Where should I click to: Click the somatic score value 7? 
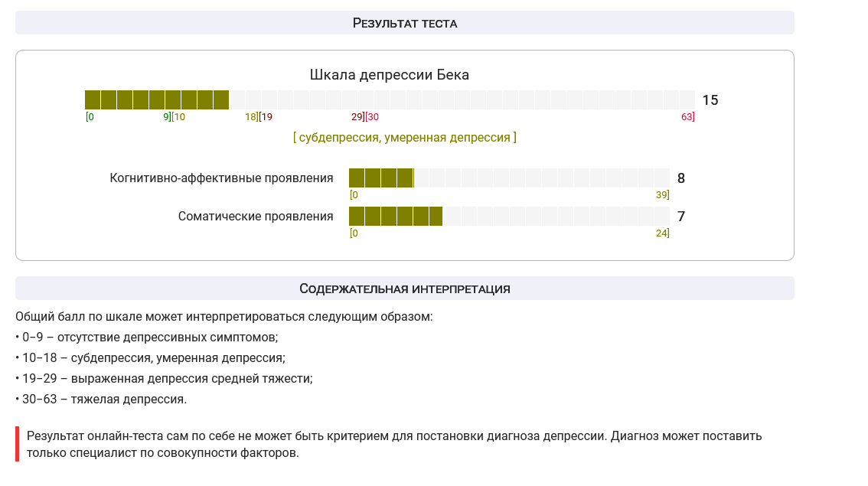tap(681, 217)
